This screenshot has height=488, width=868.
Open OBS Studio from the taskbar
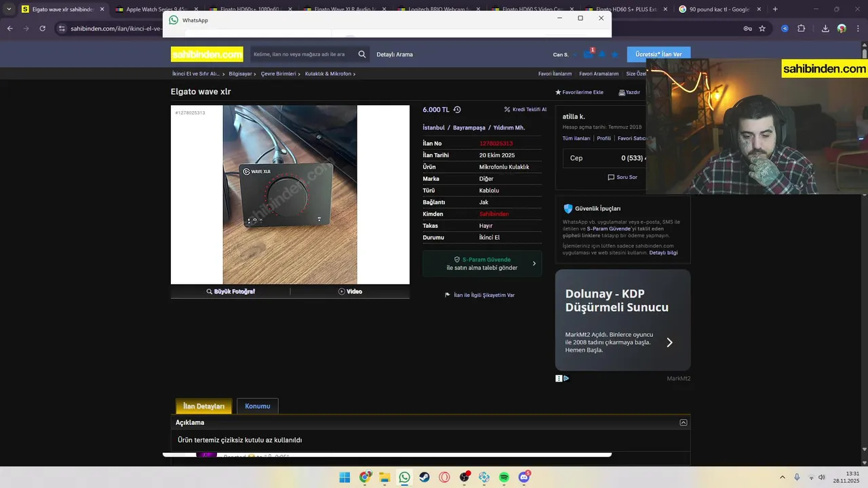pyautogui.click(x=465, y=477)
